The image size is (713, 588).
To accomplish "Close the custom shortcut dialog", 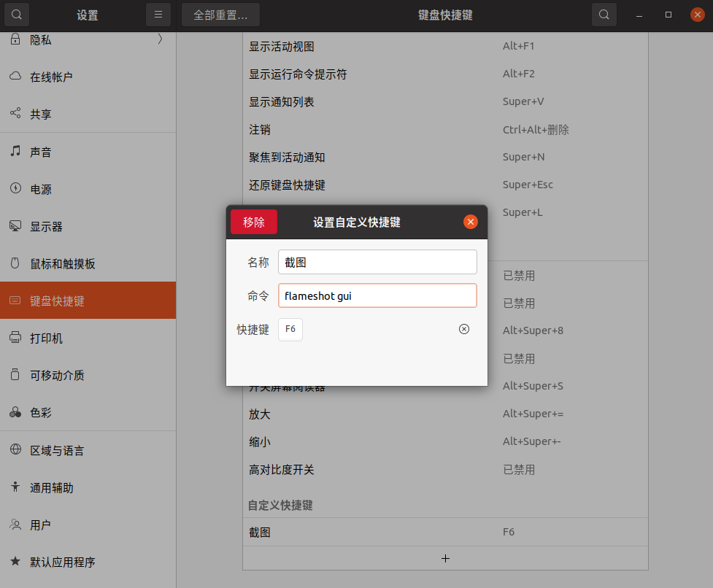I will [x=471, y=222].
